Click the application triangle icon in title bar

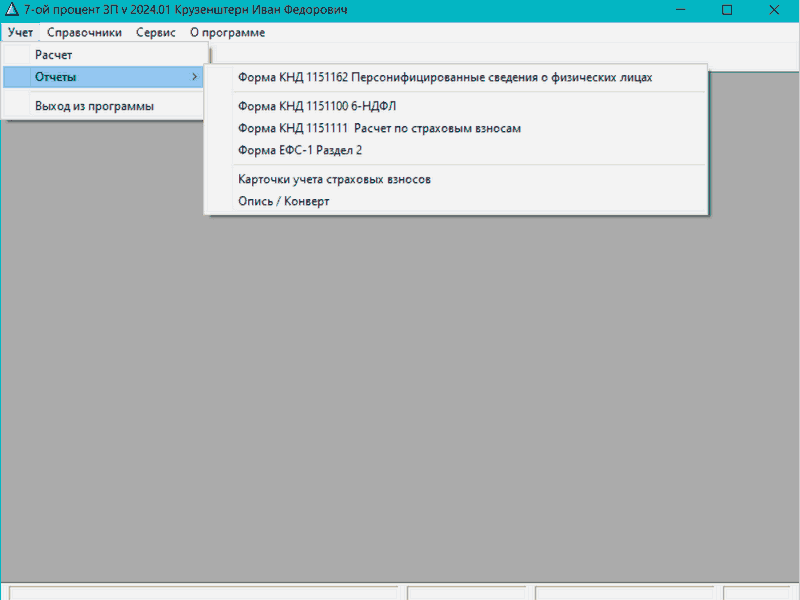point(12,10)
